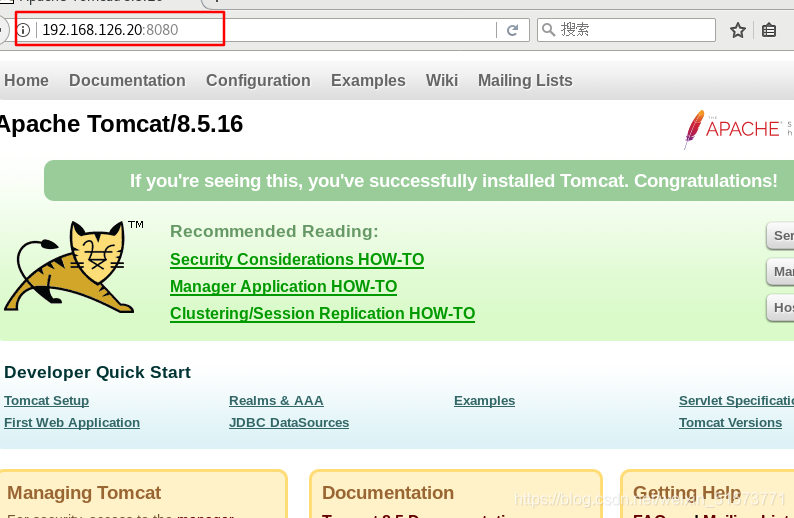Open the Tomcat Versions link
Screen dimensions: 794x518
(730, 423)
